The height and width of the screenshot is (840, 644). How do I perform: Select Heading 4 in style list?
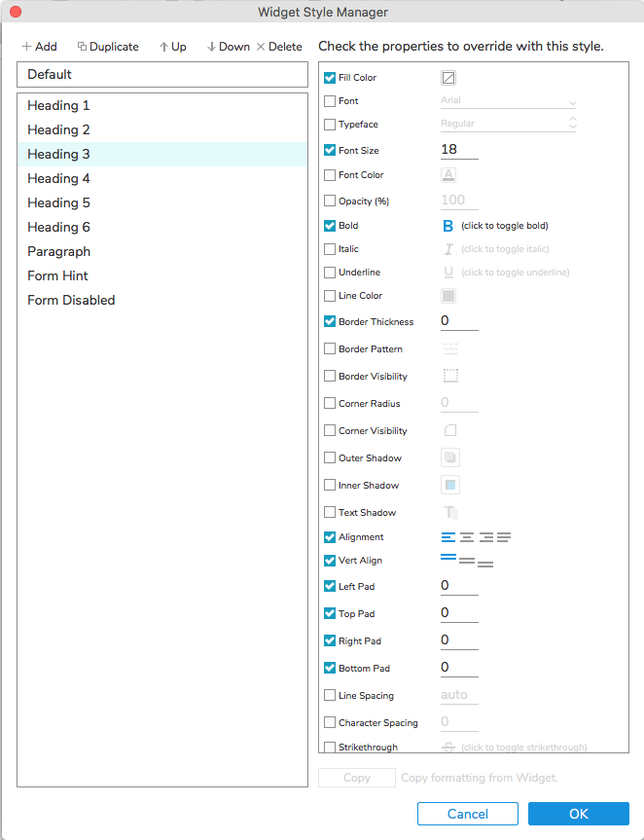tap(162, 178)
